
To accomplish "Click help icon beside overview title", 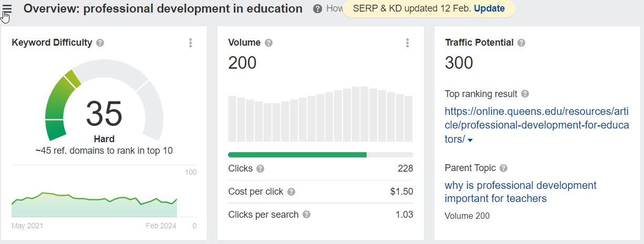I will click(317, 9).
